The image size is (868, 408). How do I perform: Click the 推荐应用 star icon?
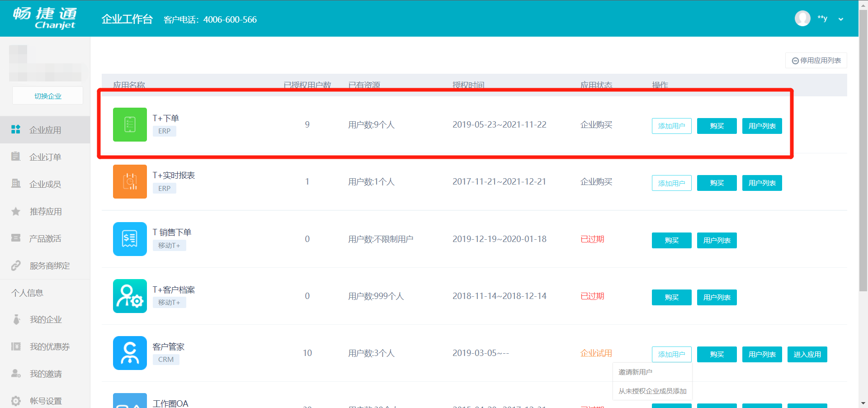[x=16, y=211]
